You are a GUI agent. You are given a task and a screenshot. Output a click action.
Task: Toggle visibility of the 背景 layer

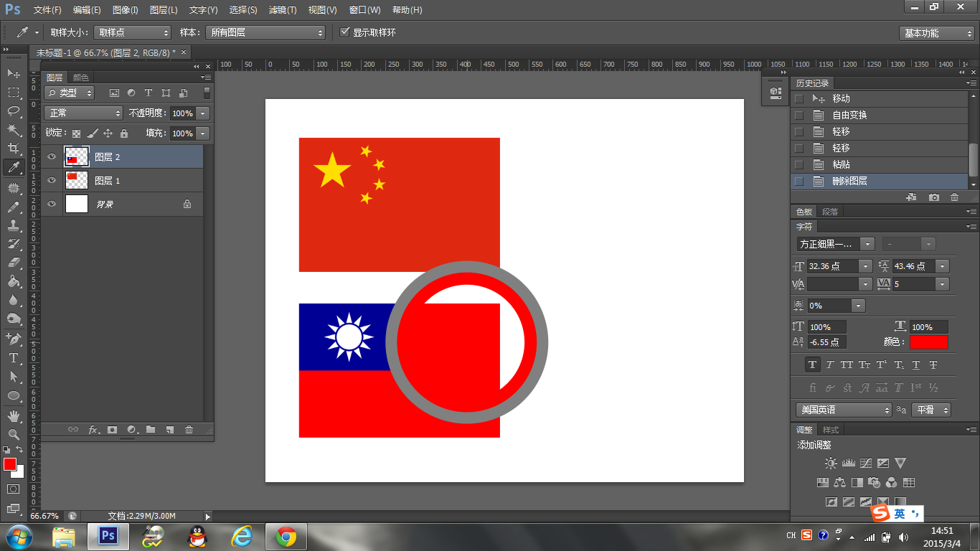click(x=51, y=204)
